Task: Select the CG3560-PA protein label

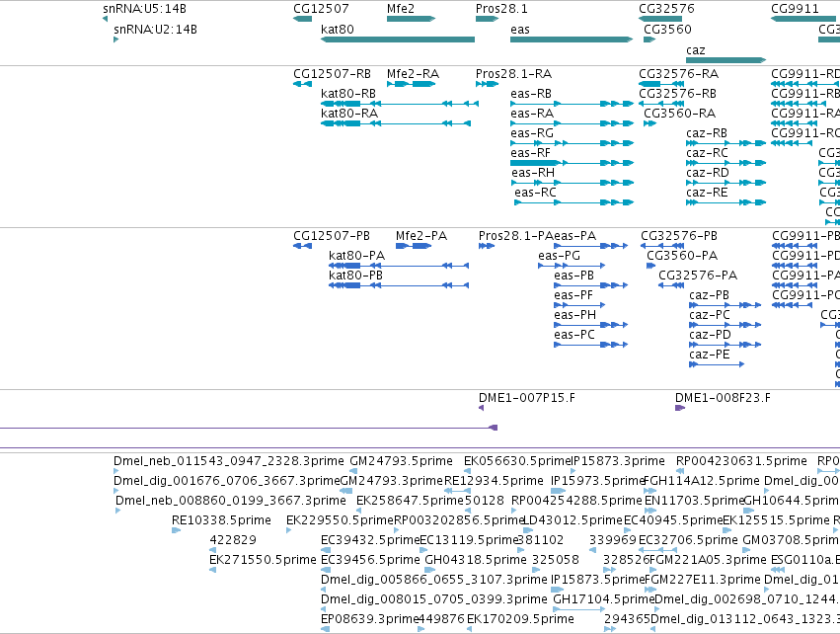Action: pyautogui.click(x=682, y=256)
